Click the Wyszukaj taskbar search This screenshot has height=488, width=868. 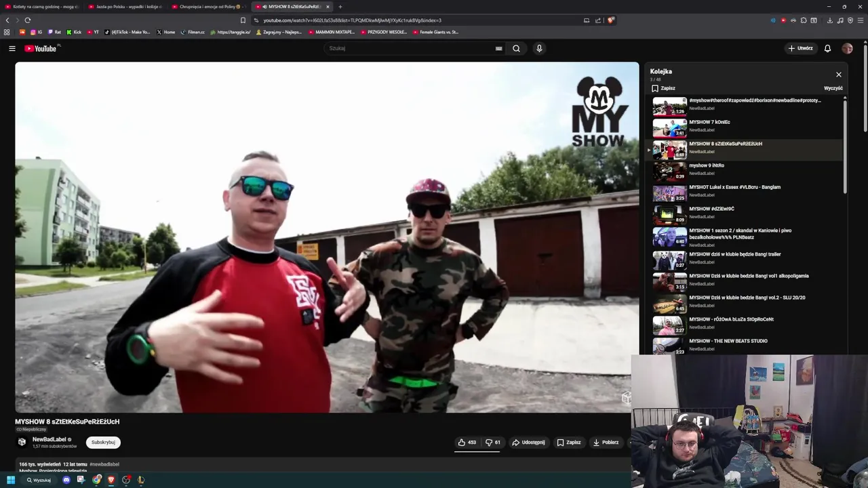point(39,480)
